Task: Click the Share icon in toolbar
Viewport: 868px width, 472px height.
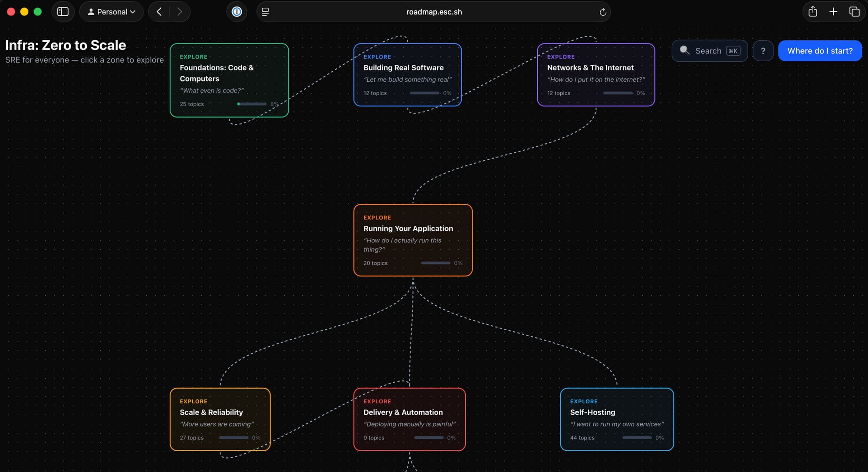Action: (x=812, y=12)
